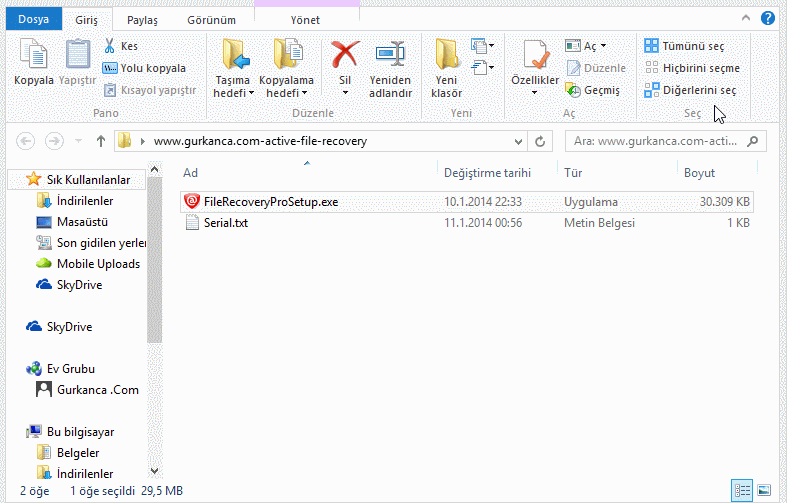Click Tümünü seç in Seç group
The image size is (787, 503).
click(684, 46)
